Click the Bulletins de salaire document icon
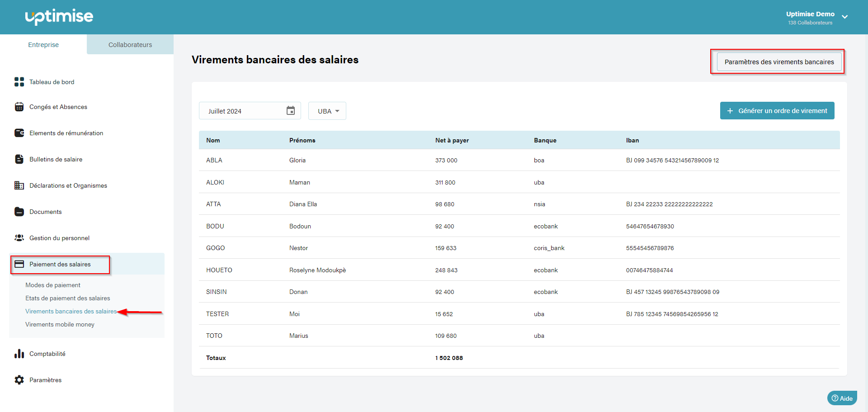Image resolution: width=868 pixels, height=412 pixels. click(19, 159)
